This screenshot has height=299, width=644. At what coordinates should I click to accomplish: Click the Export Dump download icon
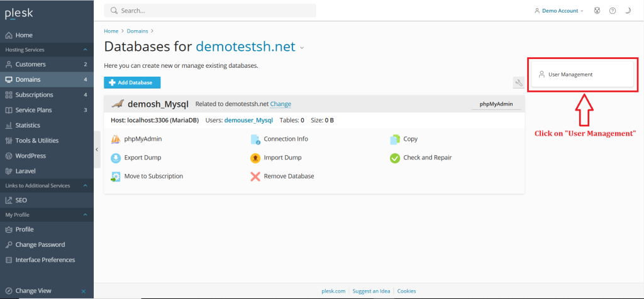point(116,158)
